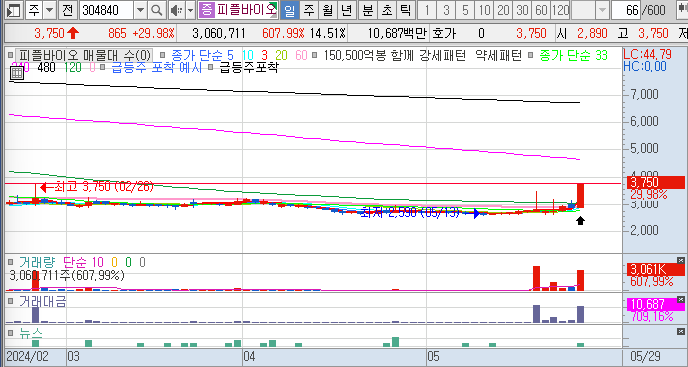The image size is (688, 367).
Task: Click the magenta 10,687 trading value tag
Action: point(656,304)
